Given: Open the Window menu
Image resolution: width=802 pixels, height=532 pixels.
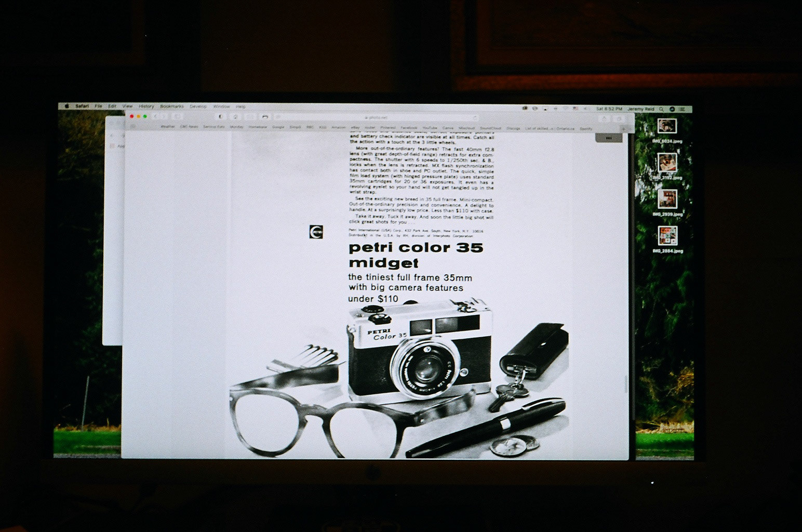Looking at the screenshot, I should coord(222,106).
